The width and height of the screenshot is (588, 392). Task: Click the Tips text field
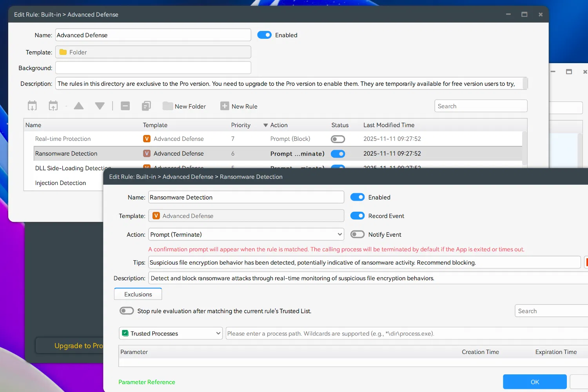pyautogui.click(x=365, y=262)
